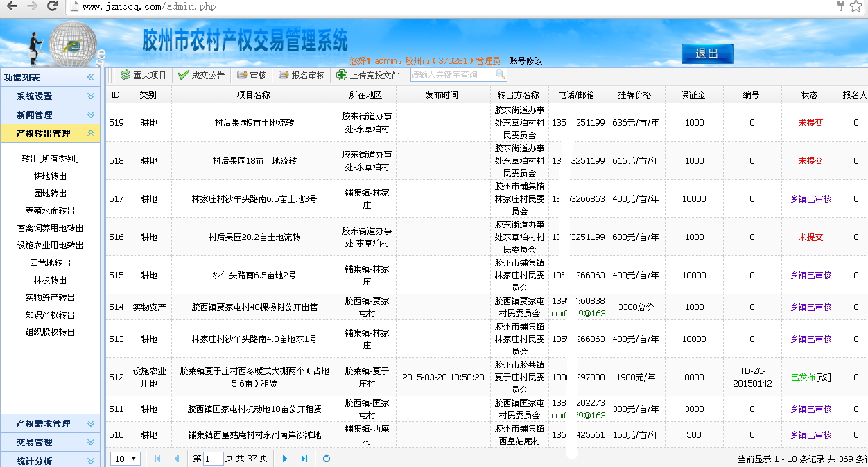This screenshot has width=868, height=467.
Task: Click the magnifier search icon
Action: click(501, 74)
